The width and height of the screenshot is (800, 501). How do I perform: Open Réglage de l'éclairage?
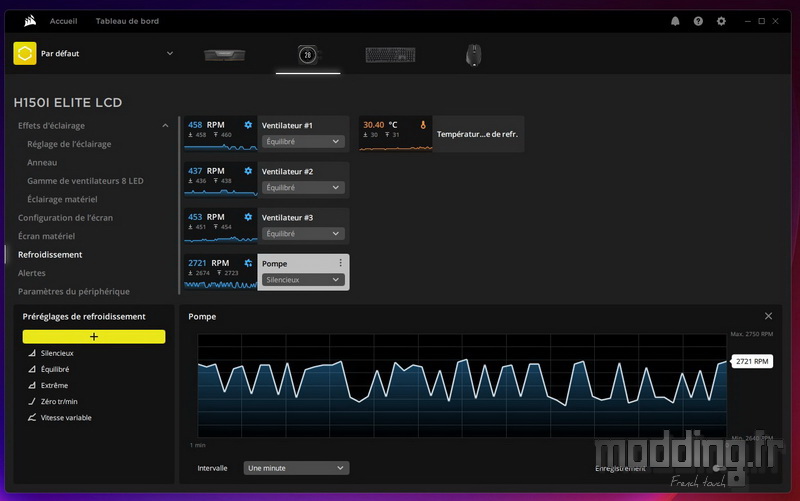[x=69, y=144]
